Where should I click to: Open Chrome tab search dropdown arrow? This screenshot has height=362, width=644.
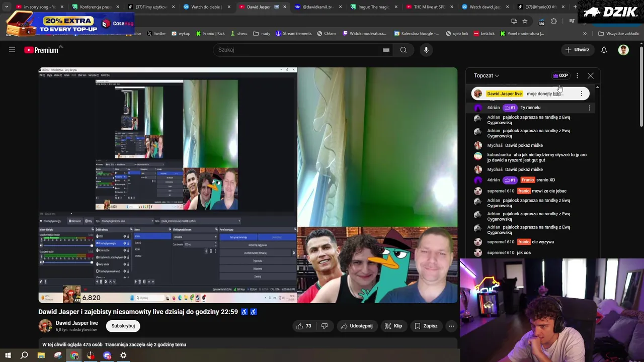point(7,7)
